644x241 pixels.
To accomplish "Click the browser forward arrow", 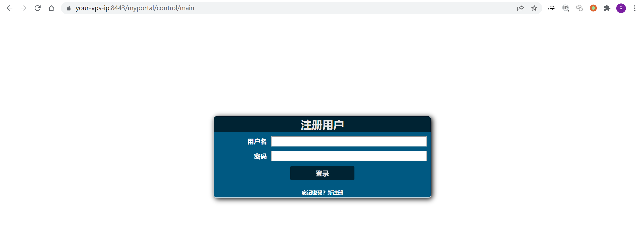I will pos(24,8).
